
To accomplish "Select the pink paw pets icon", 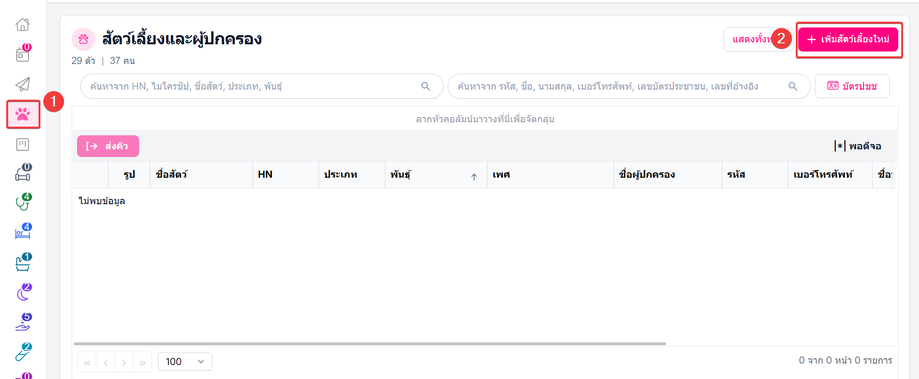I will (x=23, y=114).
